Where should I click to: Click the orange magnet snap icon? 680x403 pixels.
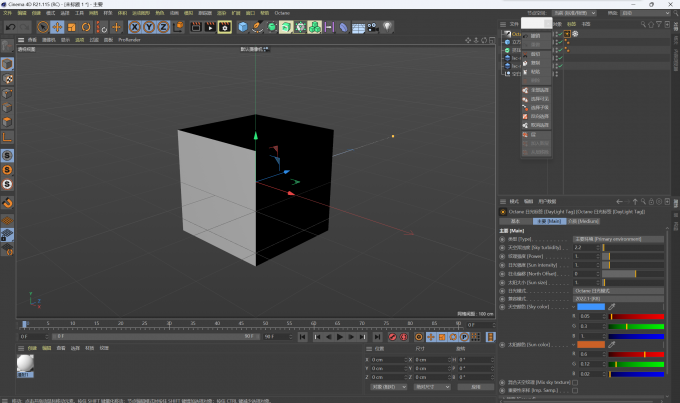(x=7, y=203)
